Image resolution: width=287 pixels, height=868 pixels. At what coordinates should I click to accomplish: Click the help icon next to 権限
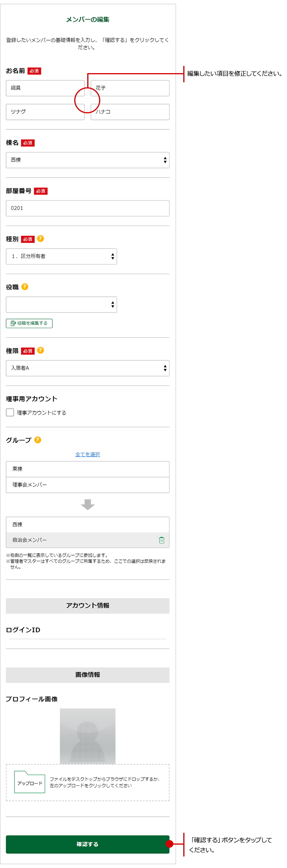coord(41,350)
